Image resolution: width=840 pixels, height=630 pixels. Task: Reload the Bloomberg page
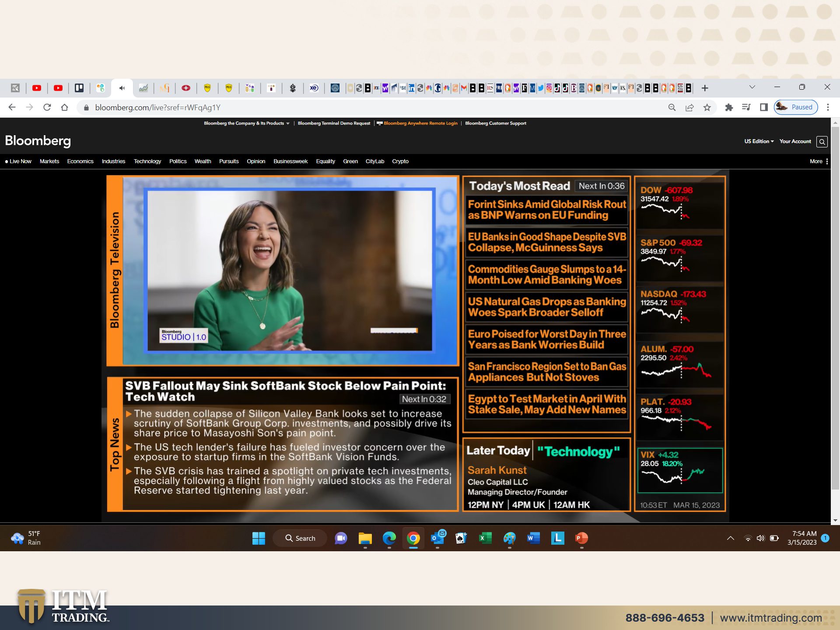click(47, 107)
